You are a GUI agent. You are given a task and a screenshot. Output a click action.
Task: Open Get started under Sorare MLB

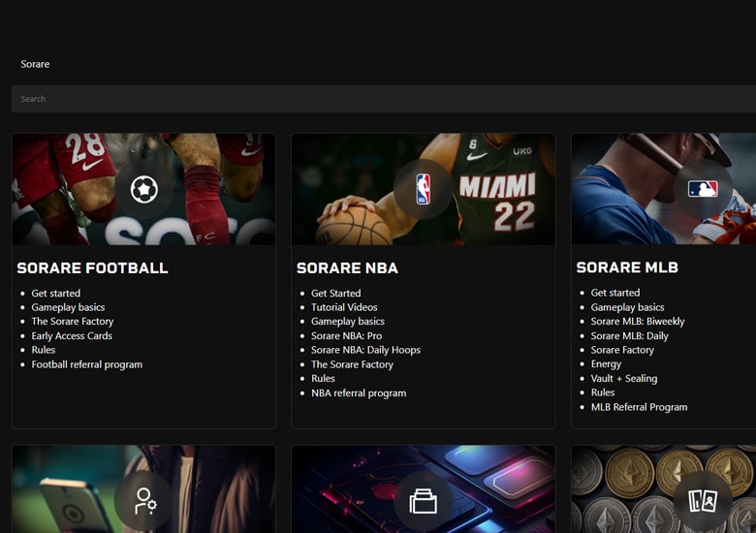pos(615,293)
